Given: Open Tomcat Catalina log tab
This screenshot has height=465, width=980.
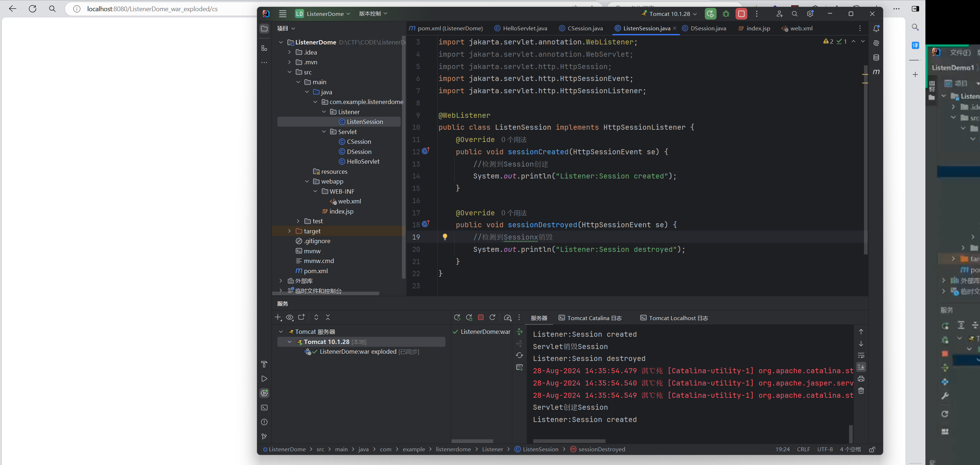Looking at the screenshot, I should [x=590, y=318].
